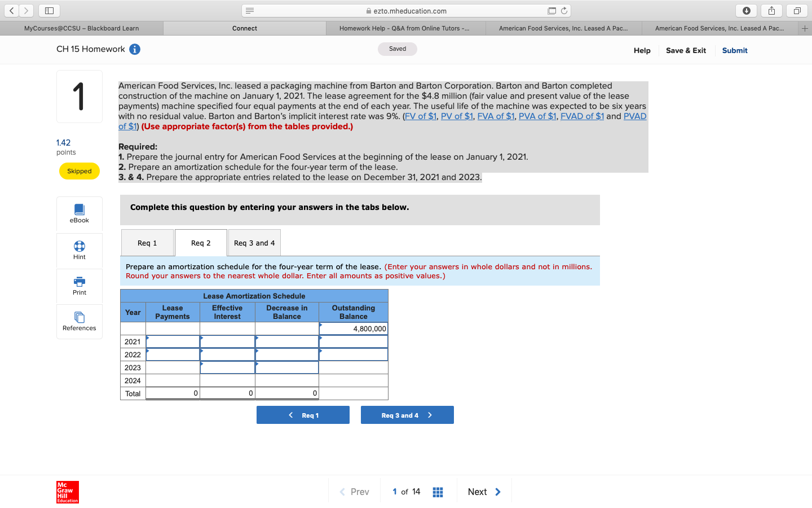Click the Help link
The height and width of the screenshot is (508, 812).
pos(642,50)
